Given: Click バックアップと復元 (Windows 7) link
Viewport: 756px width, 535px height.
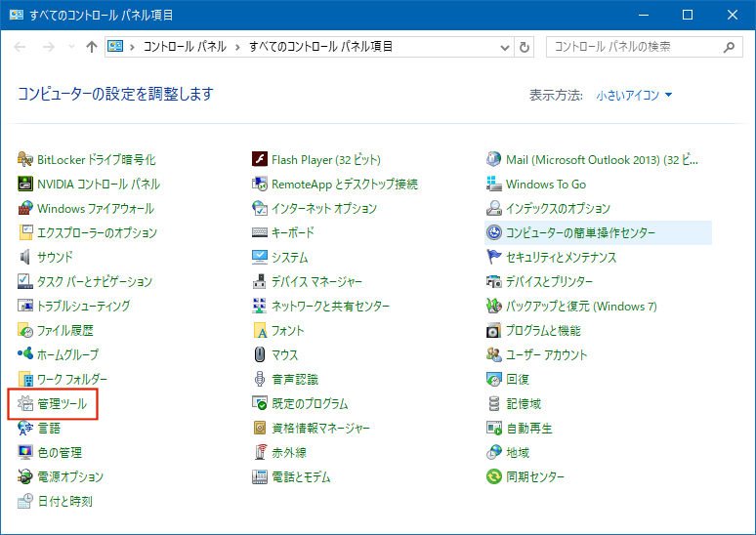Looking at the screenshot, I should point(581,306).
